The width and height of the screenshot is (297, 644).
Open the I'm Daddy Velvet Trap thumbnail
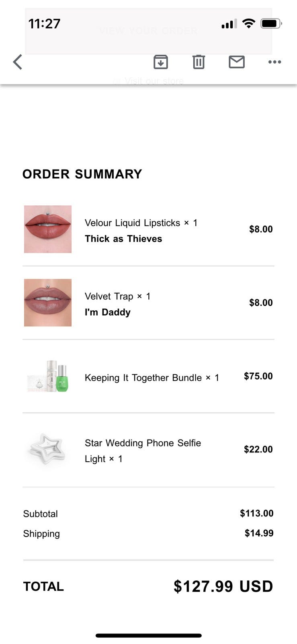[48, 303]
